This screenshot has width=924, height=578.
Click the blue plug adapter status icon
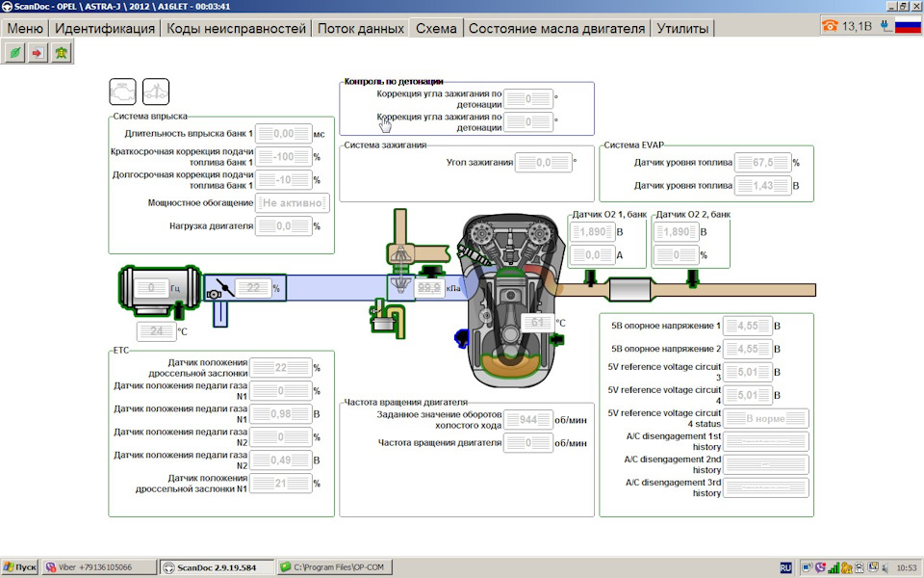tap(885, 25)
